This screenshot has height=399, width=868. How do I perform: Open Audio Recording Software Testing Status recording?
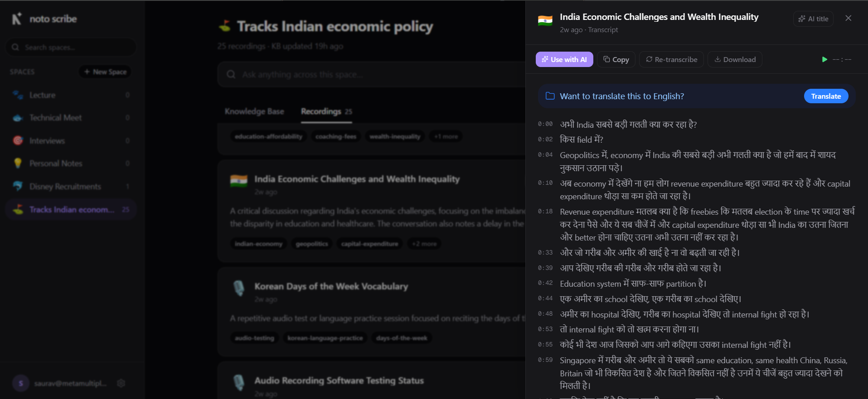tap(339, 380)
